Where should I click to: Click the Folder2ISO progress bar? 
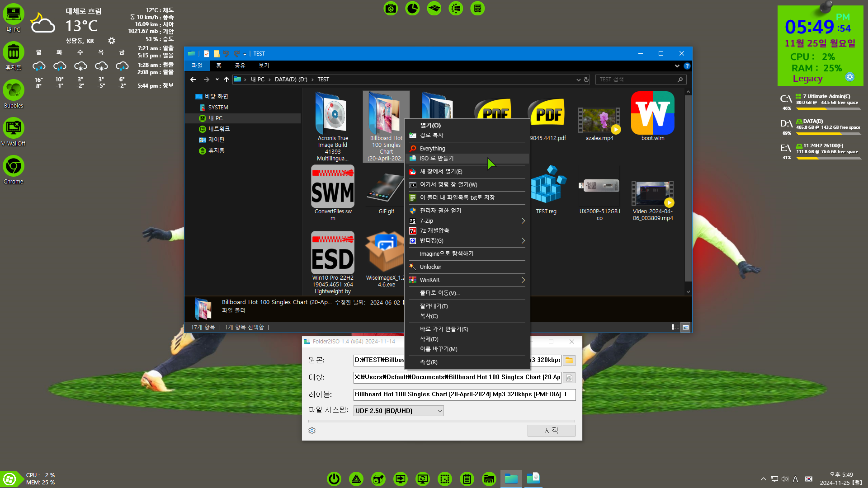[442, 421]
